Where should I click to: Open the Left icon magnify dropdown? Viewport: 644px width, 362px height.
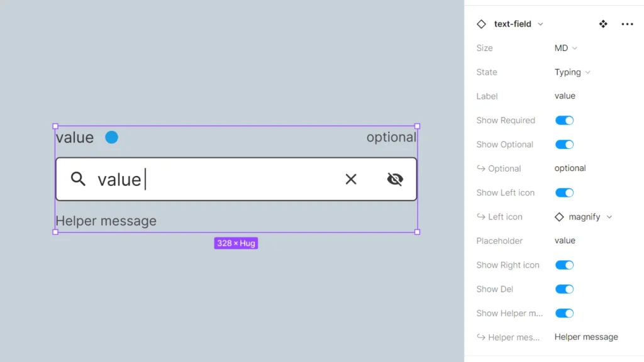[x=582, y=217]
